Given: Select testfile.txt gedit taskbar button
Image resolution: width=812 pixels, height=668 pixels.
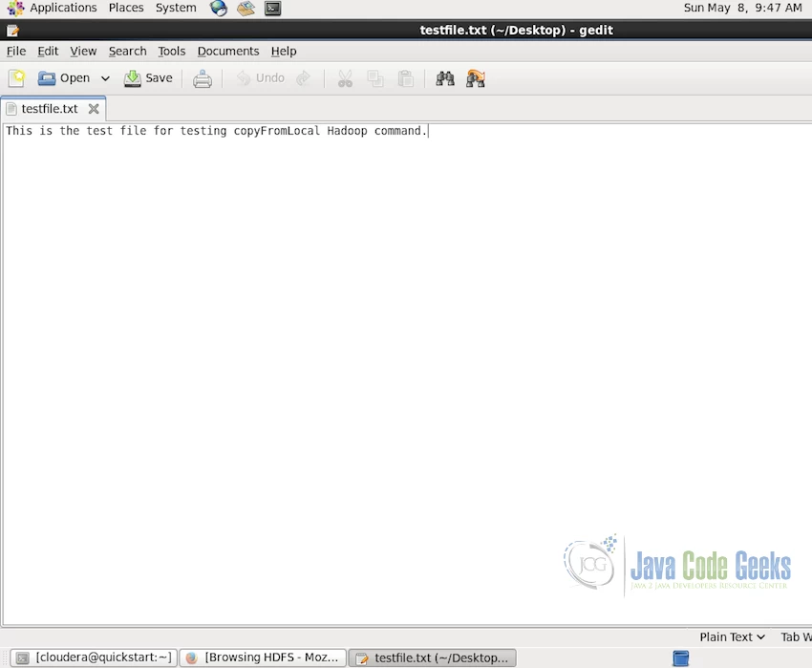Looking at the screenshot, I should coord(433,657).
